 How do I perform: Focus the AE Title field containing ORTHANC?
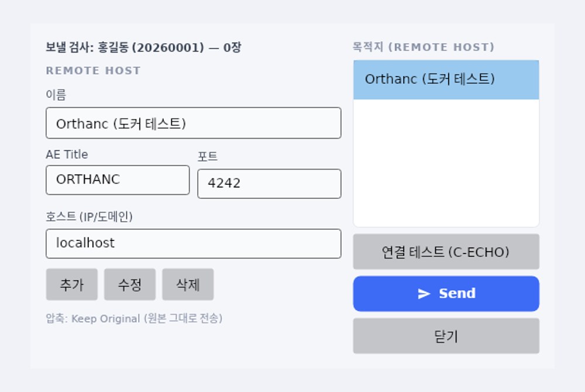118,180
